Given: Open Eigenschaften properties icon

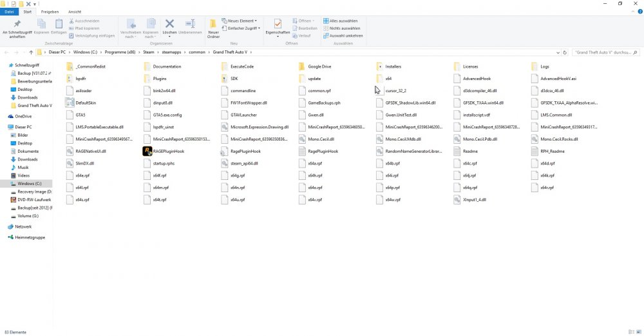Looking at the screenshot, I should click(x=278, y=24).
